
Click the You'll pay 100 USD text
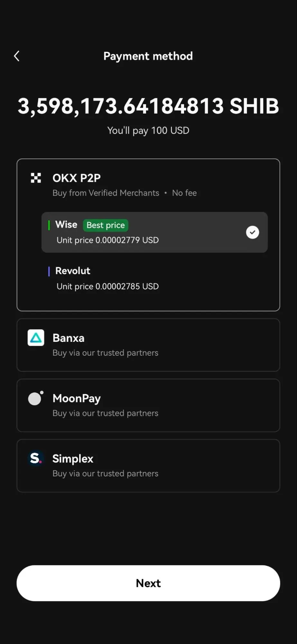pyautogui.click(x=148, y=130)
